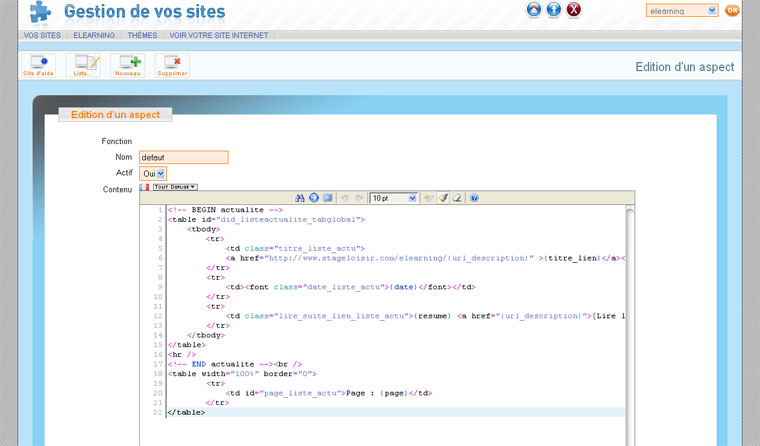Image resolution: width=760 pixels, height=446 pixels.
Task: Click the go-to-line blue arrow icon
Action: (x=314, y=198)
